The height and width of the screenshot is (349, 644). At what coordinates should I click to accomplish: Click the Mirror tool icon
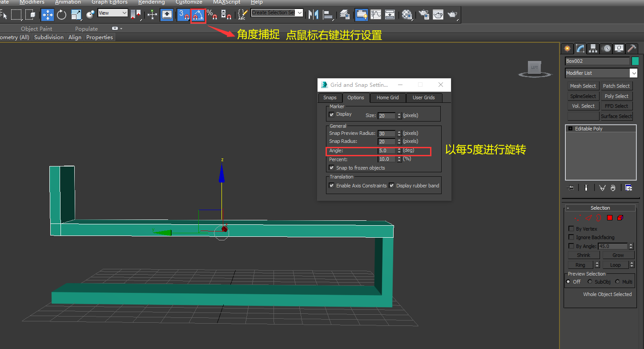pyautogui.click(x=314, y=15)
